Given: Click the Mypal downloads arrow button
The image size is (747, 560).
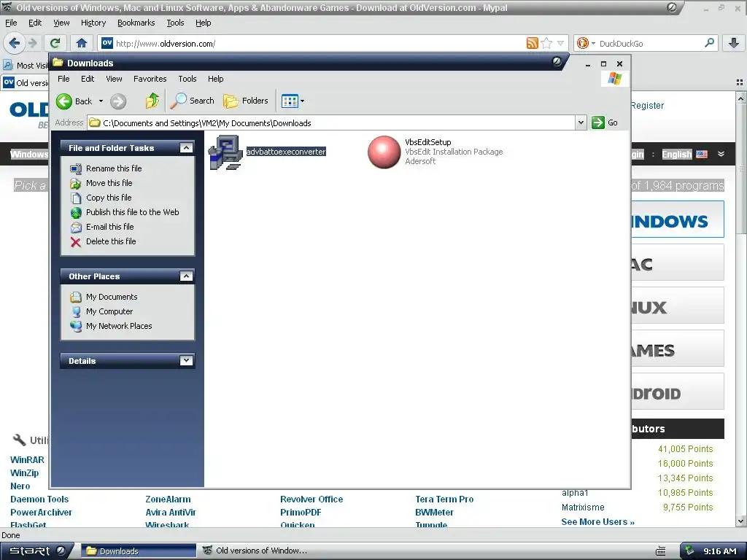Looking at the screenshot, I should (x=734, y=43).
